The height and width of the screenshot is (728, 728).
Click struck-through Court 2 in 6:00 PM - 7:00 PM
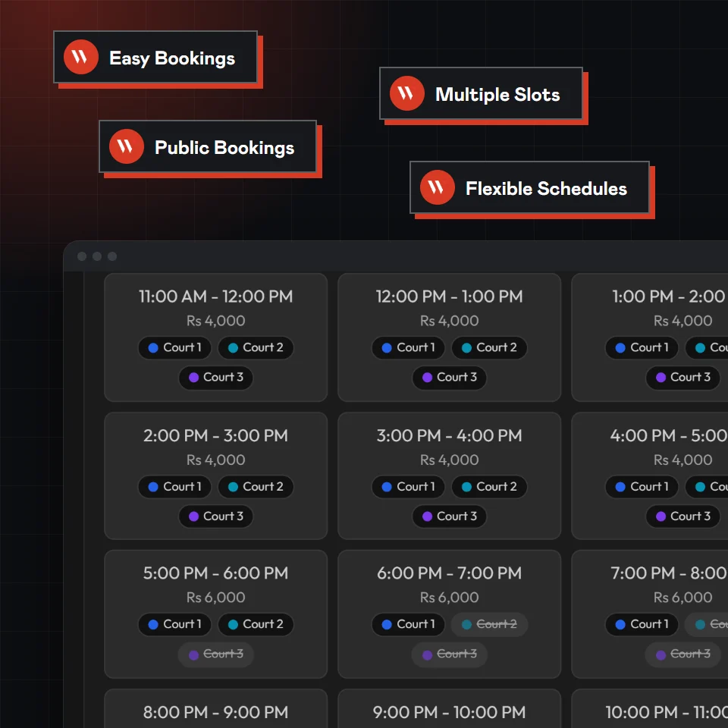point(489,624)
